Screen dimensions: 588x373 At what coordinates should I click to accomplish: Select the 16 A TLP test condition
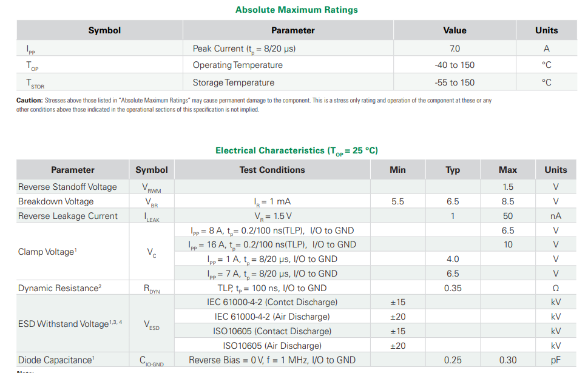point(272,245)
